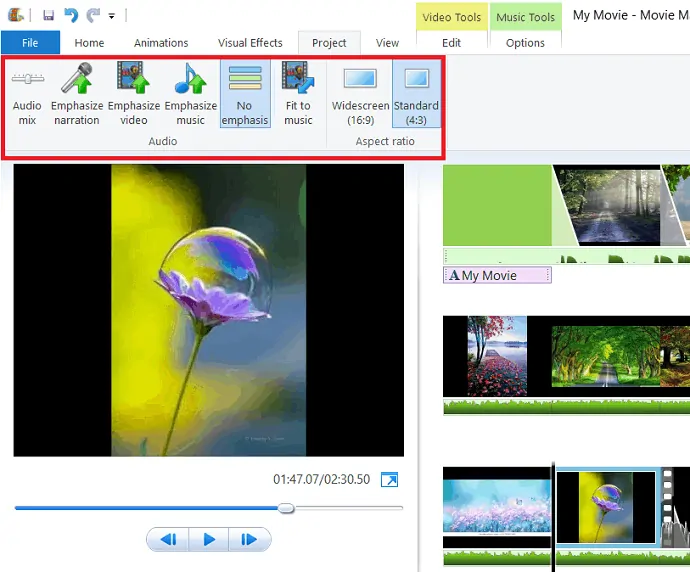
Task: Click Fit to music button
Action: [x=298, y=94]
